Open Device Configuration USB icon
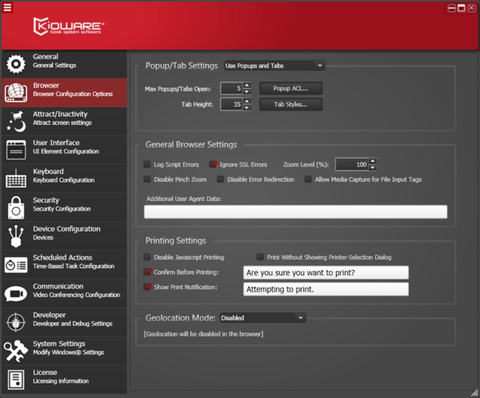This screenshot has height=398, width=480. click(16, 236)
